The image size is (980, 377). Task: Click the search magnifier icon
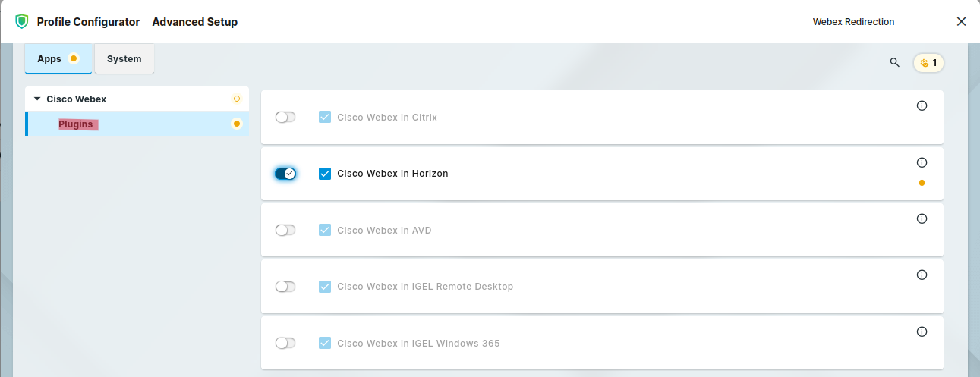[894, 62]
